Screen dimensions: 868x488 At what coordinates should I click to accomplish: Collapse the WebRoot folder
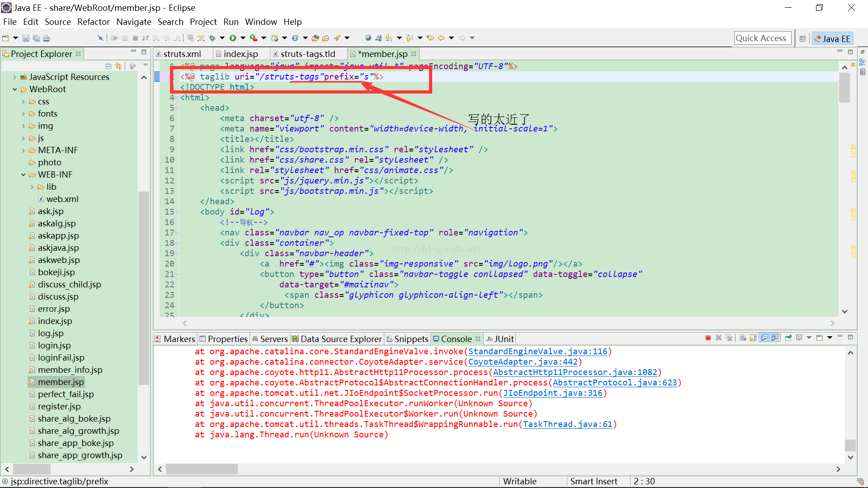pyautogui.click(x=15, y=89)
